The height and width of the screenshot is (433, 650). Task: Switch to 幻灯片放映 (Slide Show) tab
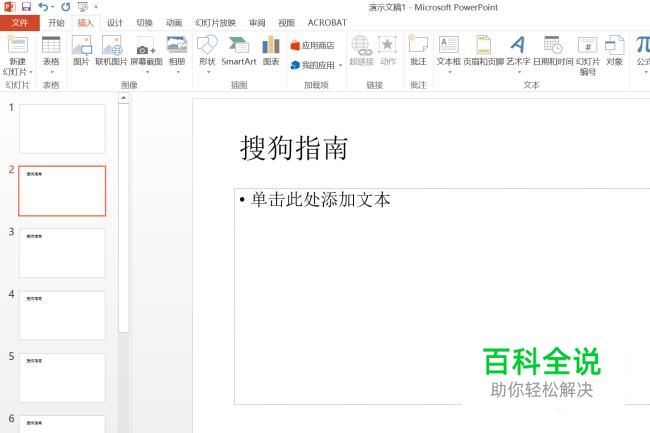click(x=216, y=23)
